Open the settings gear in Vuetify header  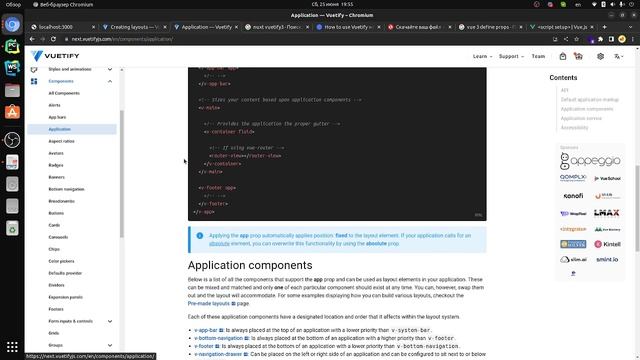tap(600, 56)
